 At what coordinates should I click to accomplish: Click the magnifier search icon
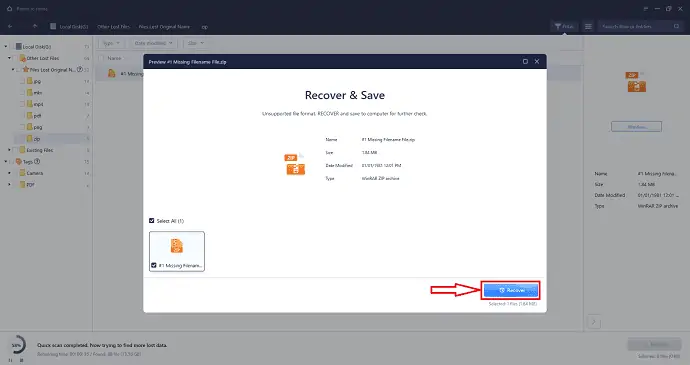click(x=676, y=26)
